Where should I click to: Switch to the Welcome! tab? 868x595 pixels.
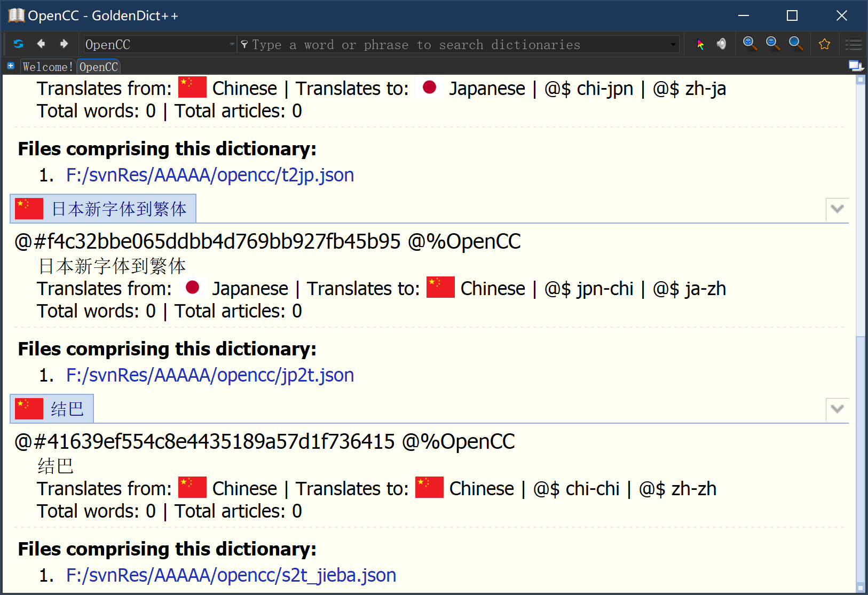click(48, 67)
